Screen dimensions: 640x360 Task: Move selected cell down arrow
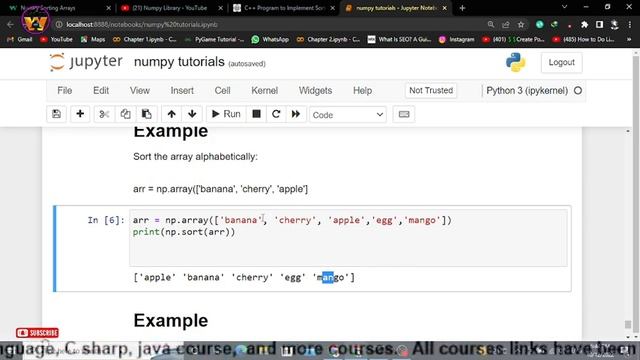point(192,114)
